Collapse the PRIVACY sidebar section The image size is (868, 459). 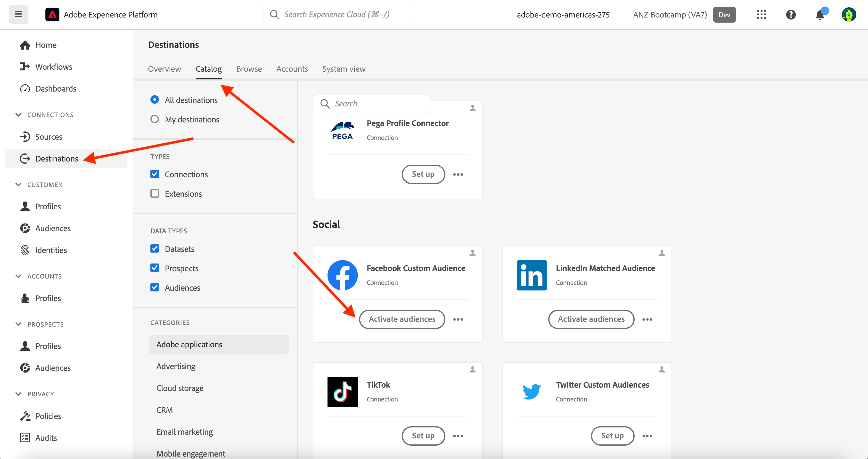[x=18, y=394]
